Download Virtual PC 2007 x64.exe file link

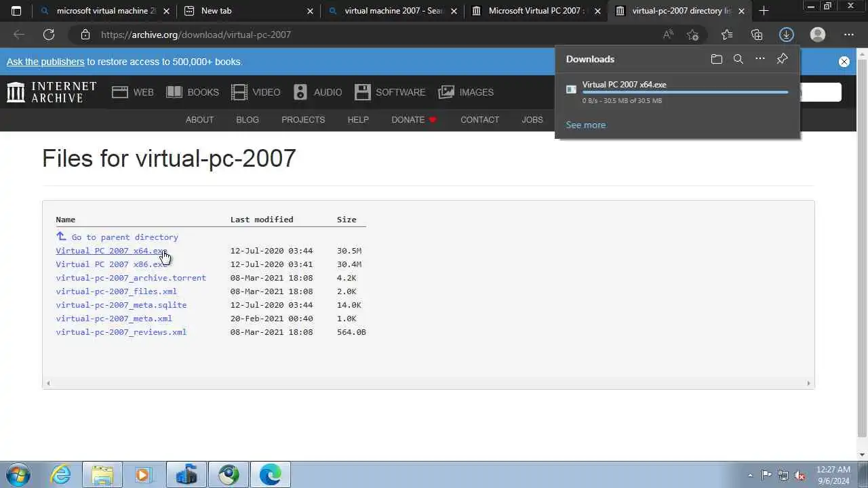pos(111,251)
